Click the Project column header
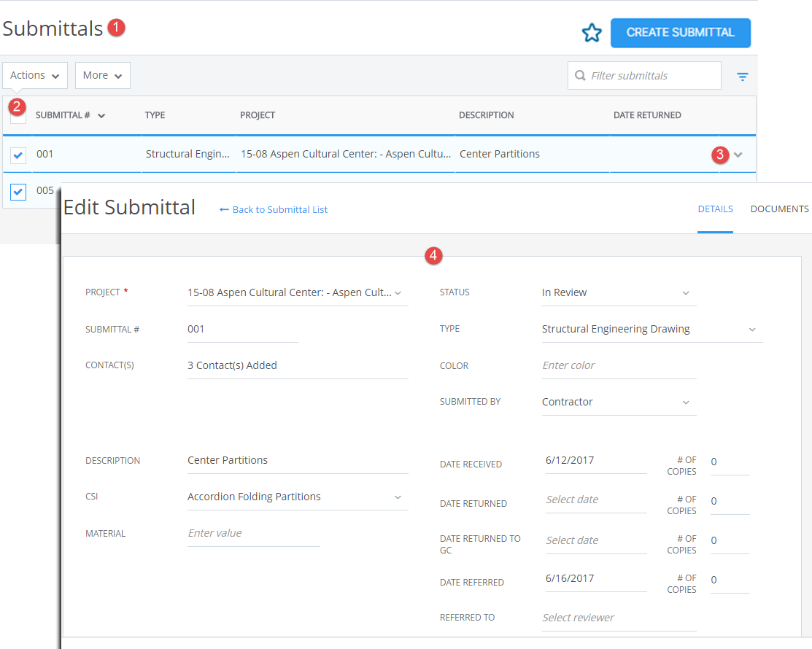Image resolution: width=812 pixels, height=649 pixels. (258, 115)
